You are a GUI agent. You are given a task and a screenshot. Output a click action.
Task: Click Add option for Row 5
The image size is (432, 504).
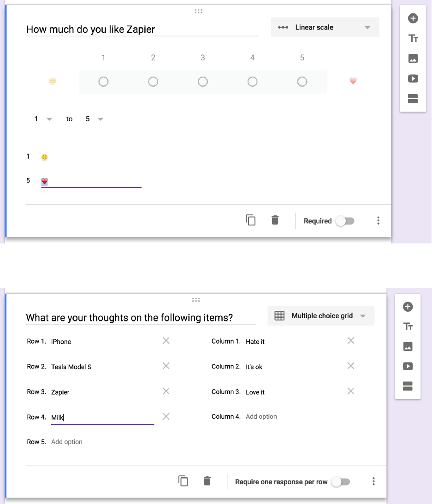[67, 442]
